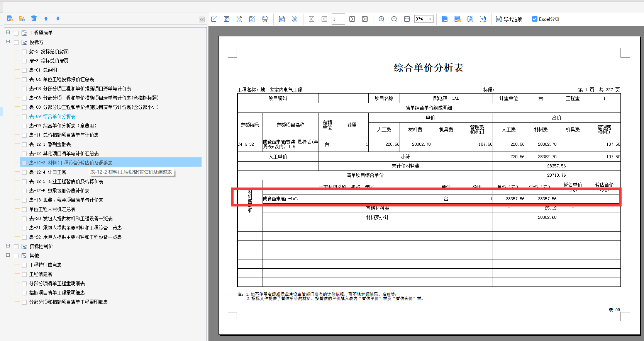The height and width of the screenshot is (341, 644).
Task: Select 表-12-5 总承包服务费计价表
Action: (59, 191)
